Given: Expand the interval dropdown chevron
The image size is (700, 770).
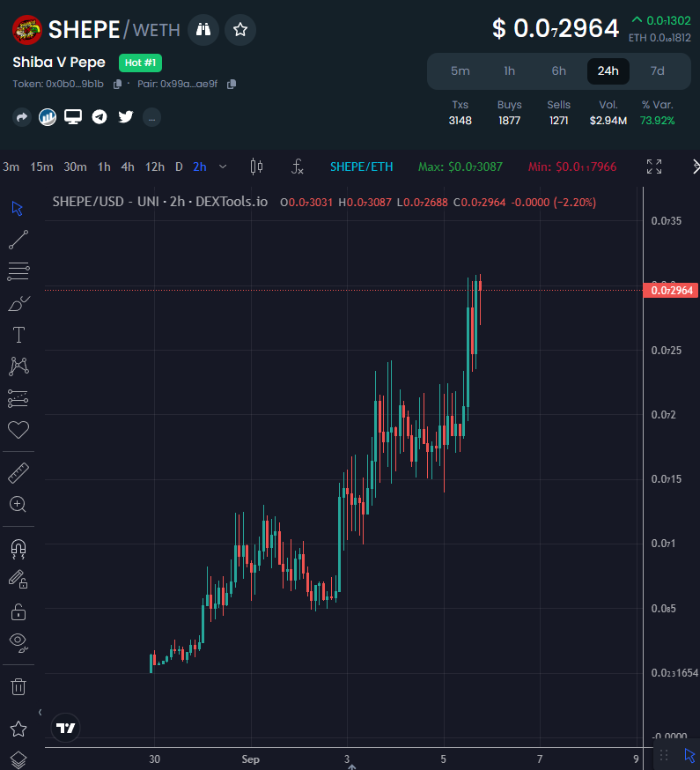Looking at the screenshot, I should click(x=223, y=167).
